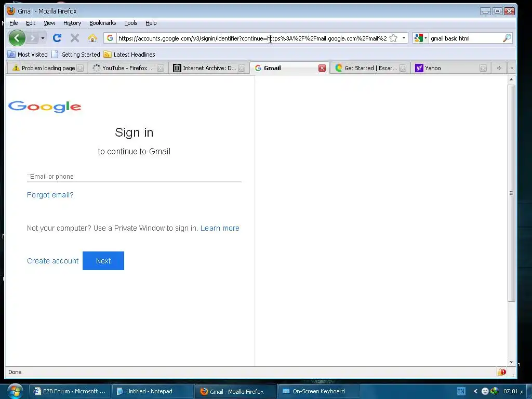Open the Help menu
The width and height of the screenshot is (532, 399).
point(151,23)
